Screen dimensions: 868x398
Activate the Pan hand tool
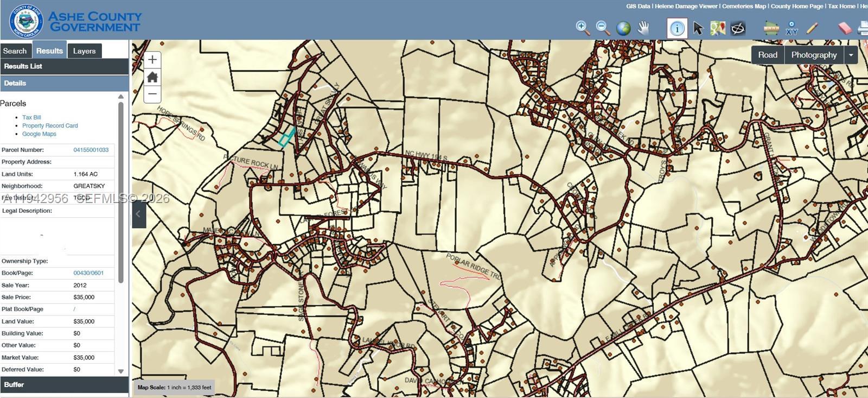643,28
